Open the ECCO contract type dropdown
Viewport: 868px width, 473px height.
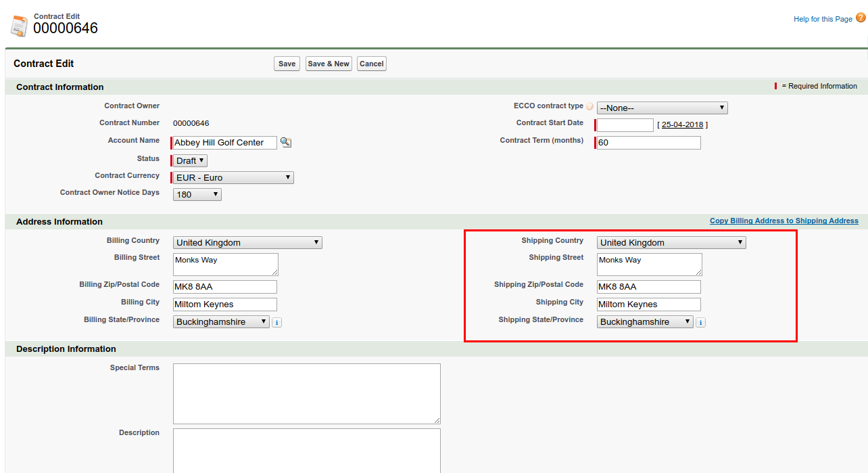(x=662, y=108)
